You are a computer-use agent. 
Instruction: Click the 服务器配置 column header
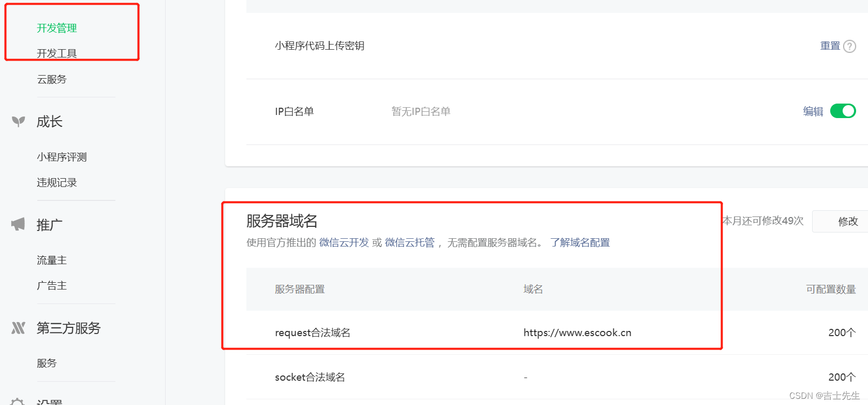tap(300, 289)
